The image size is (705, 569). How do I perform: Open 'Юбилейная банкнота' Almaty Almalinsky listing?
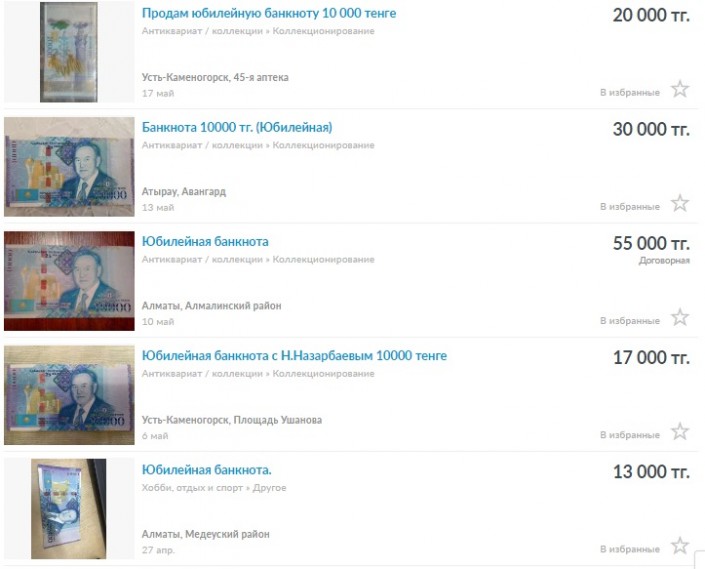205,242
